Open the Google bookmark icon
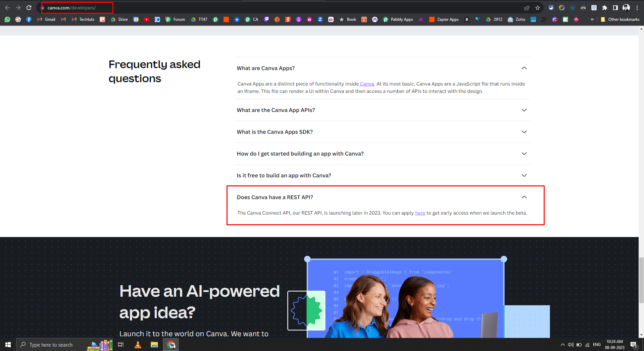The height and width of the screenshot is (351, 644). coord(18,19)
